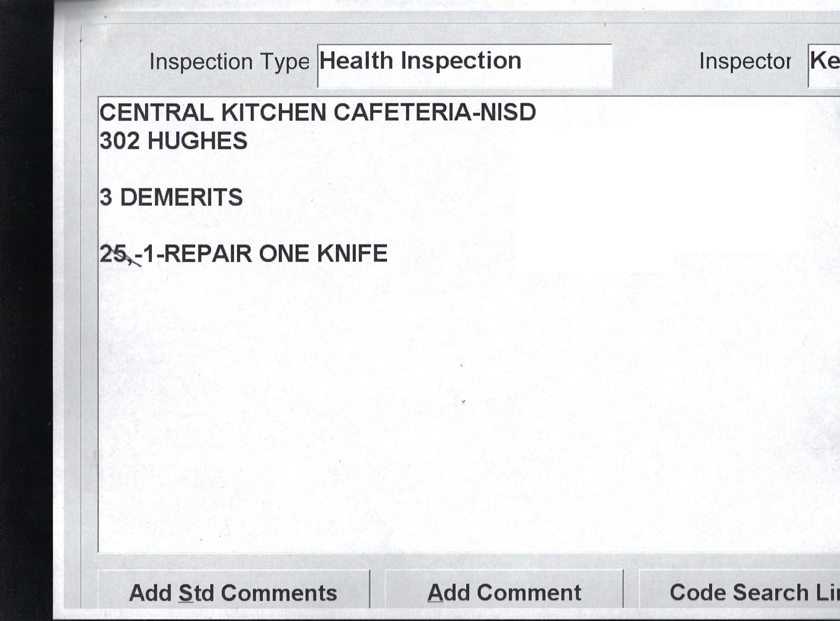Viewport: 840px width, 621px height.
Task: Click the word "HUGHES" in comments
Action: pyautogui.click(x=197, y=141)
